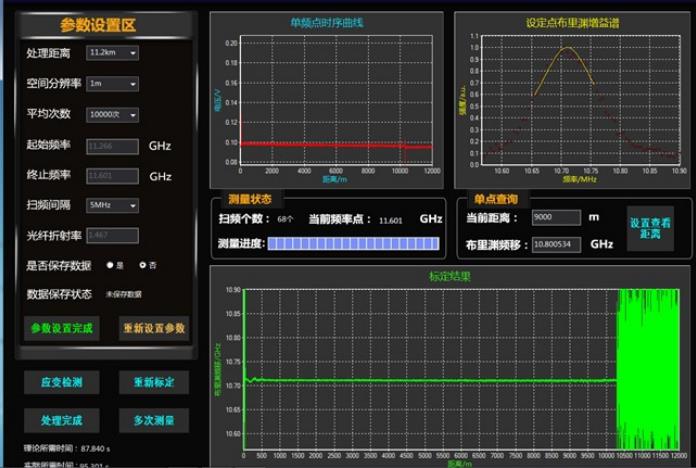The image size is (696, 468).
Task: Start 应变检测 with its button
Action: tap(61, 382)
